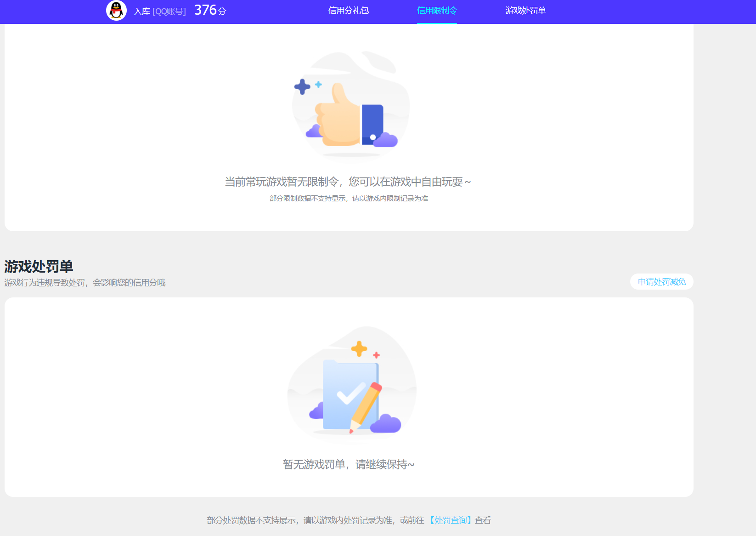Click the 当前常玩游戏暂无限制令 message text
The height and width of the screenshot is (536, 756).
[x=348, y=182]
